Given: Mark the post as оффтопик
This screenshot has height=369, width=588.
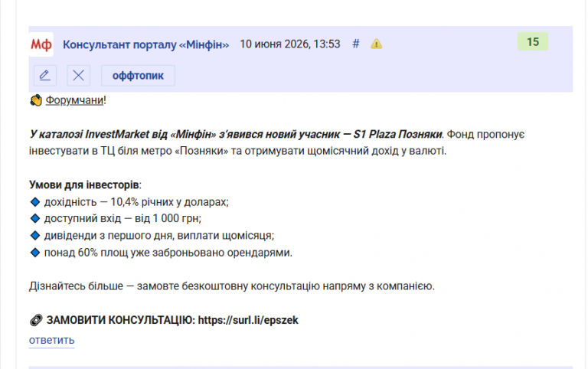Looking at the screenshot, I should tap(138, 75).
